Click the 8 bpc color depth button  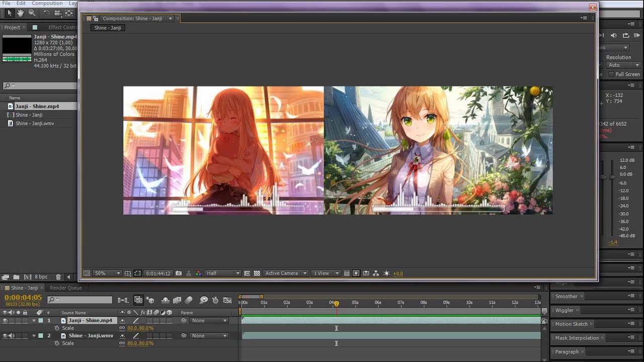(41, 277)
